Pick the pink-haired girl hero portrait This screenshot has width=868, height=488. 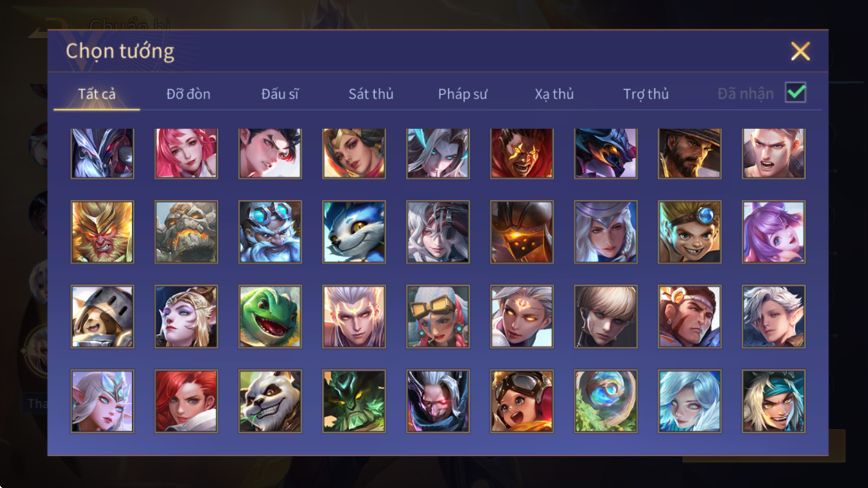pos(186,153)
